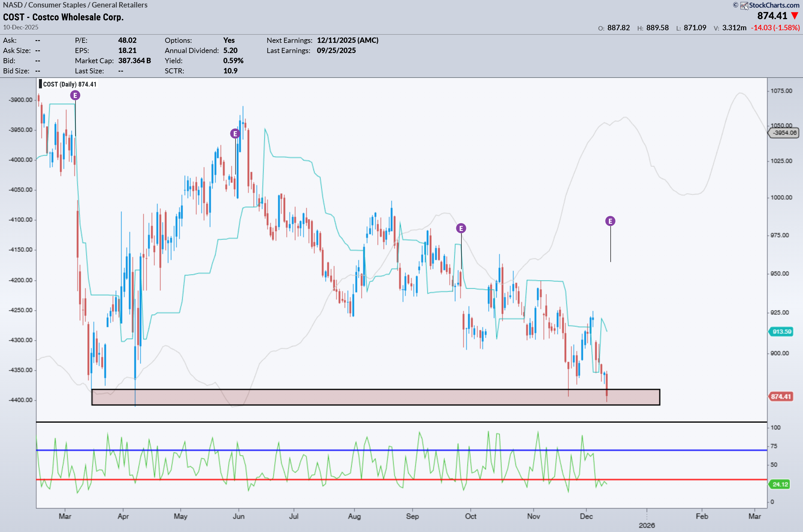Screen dimensions: 803x532
Task: Click the green 24.12 indicator axis tag
Action: point(780,484)
